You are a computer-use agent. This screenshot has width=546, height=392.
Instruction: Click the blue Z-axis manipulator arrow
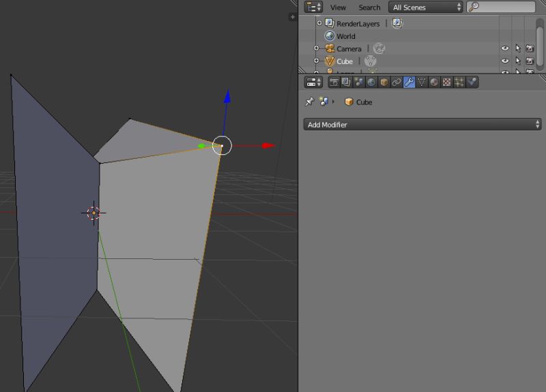(227, 96)
